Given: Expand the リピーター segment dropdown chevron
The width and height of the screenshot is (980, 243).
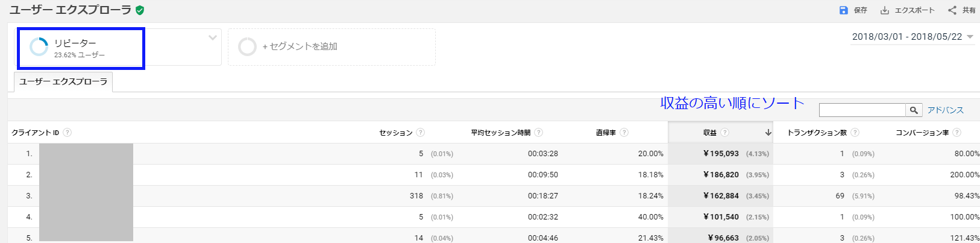Looking at the screenshot, I should [213, 38].
